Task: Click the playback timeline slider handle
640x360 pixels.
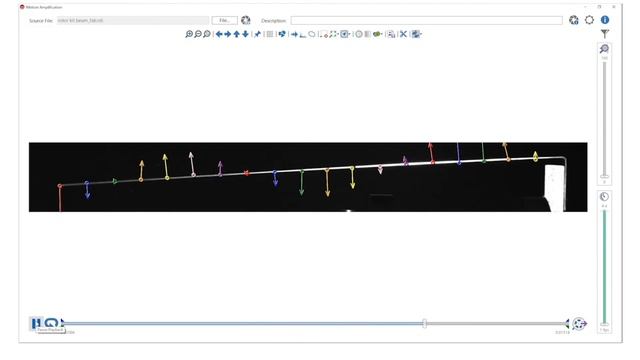Action: click(424, 324)
